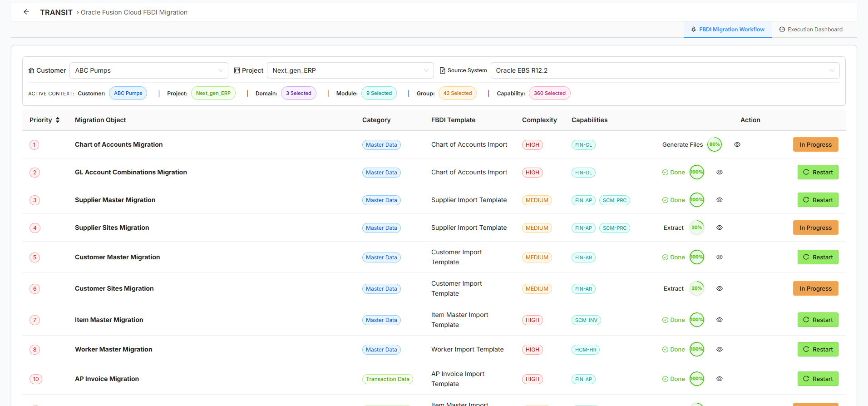Click priority number 1 circle badge
Viewport: 868px width, 406px height.
coord(35,145)
